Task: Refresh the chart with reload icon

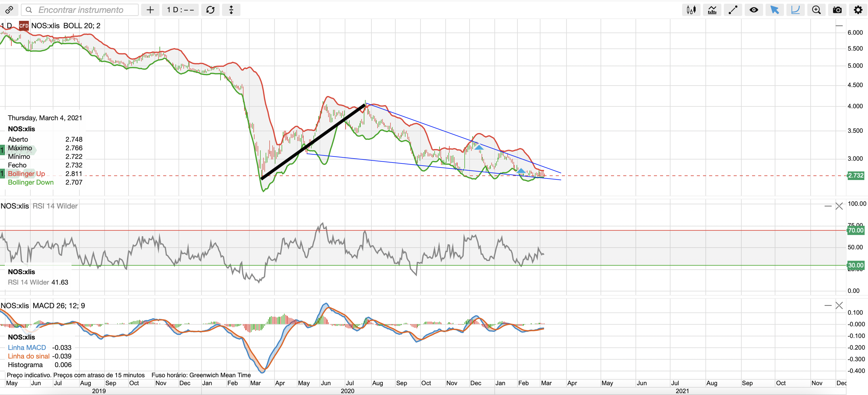Action: click(x=210, y=10)
